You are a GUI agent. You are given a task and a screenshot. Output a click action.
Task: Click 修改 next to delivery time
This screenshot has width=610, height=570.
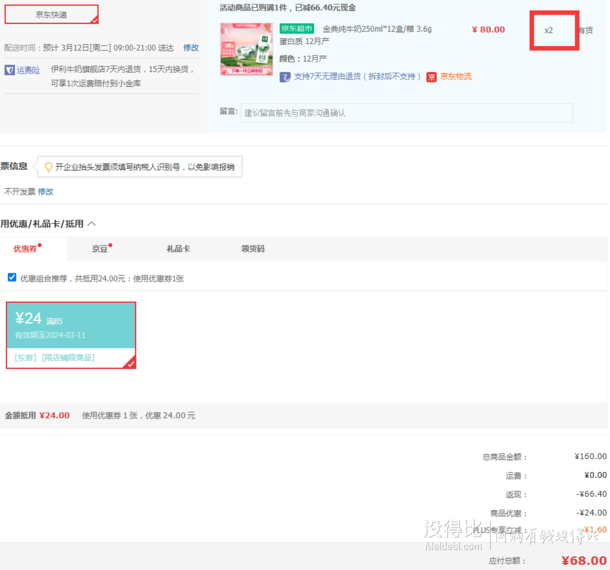191,47
